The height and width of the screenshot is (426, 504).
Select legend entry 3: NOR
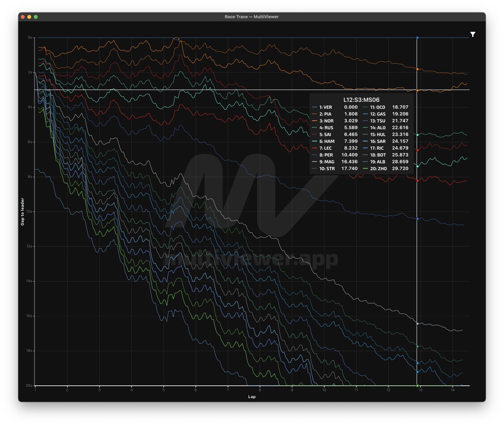click(326, 121)
